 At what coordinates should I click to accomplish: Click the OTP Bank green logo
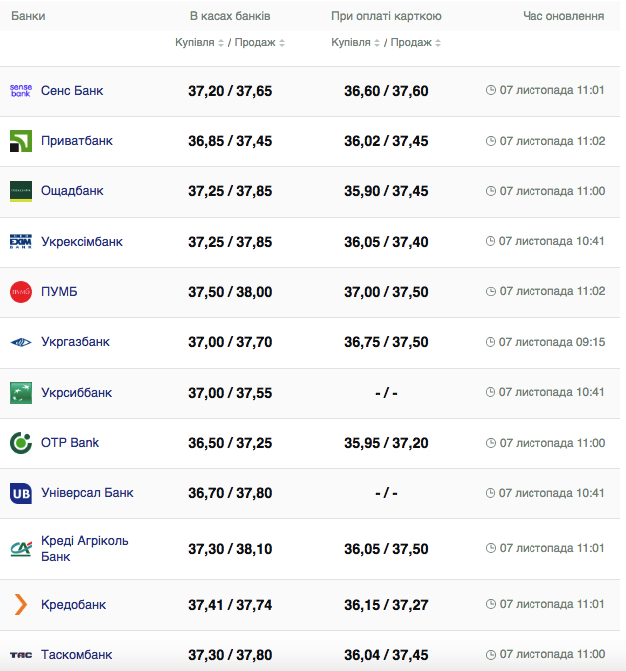(21, 443)
